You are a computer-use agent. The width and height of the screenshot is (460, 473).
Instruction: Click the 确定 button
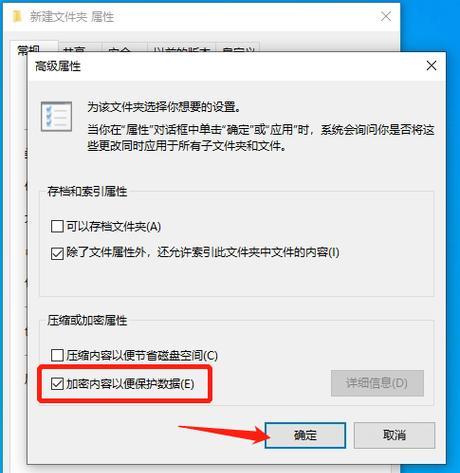pos(305,435)
